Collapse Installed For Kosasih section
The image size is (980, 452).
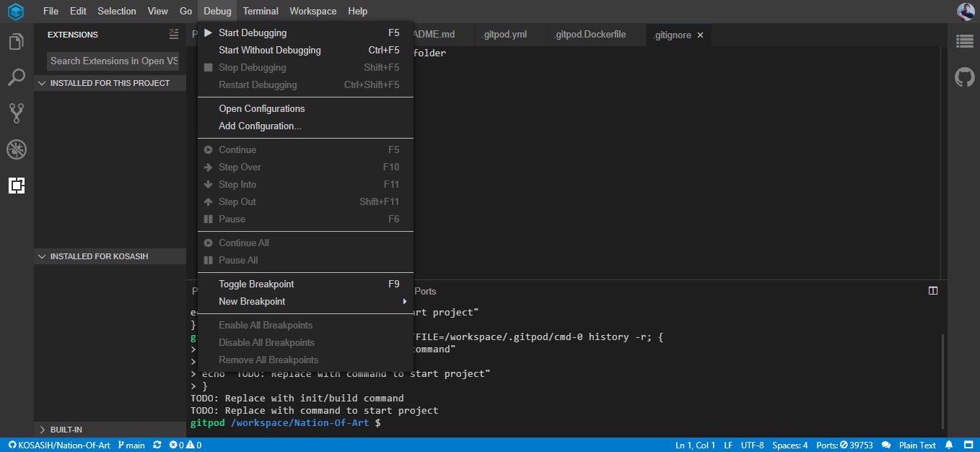(110, 256)
